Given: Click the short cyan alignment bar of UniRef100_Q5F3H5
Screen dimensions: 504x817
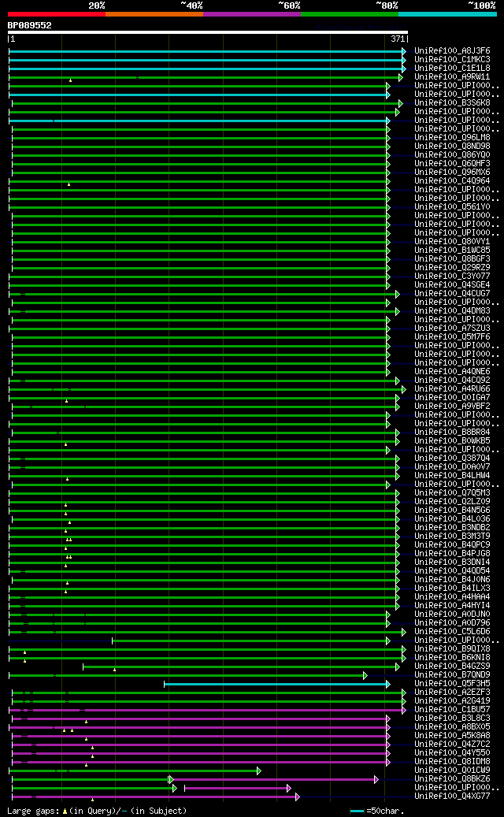Looking at the screenshot, I should click(277, 684).
